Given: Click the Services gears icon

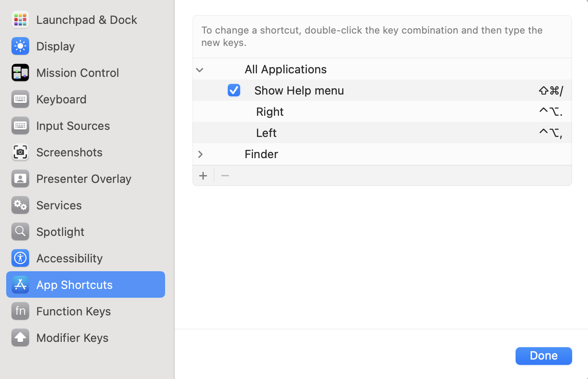Looking at the screenshot, I should 20,205.
